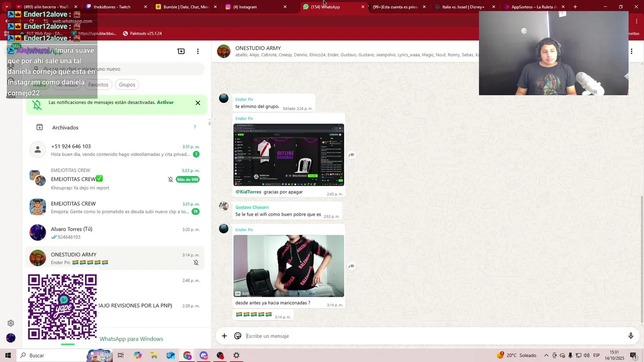Open the +51 924 646 103 chat

pyautogui.click(x=115, y=150)
